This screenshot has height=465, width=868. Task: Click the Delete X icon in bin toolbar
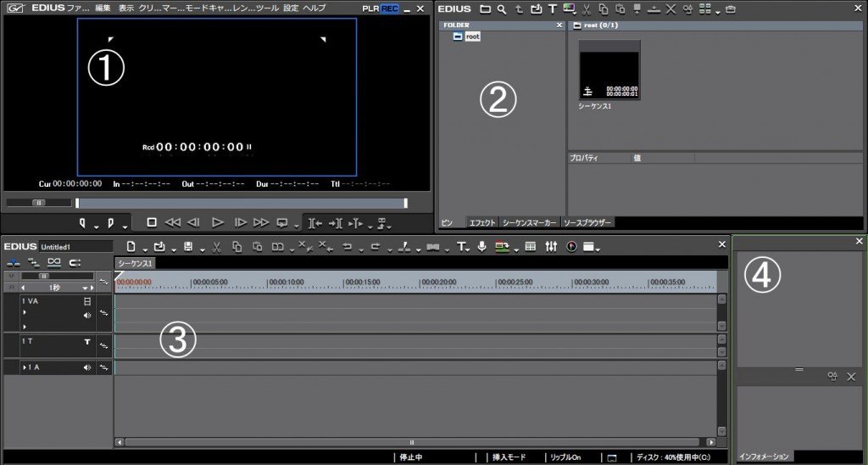tap(670, 9)
